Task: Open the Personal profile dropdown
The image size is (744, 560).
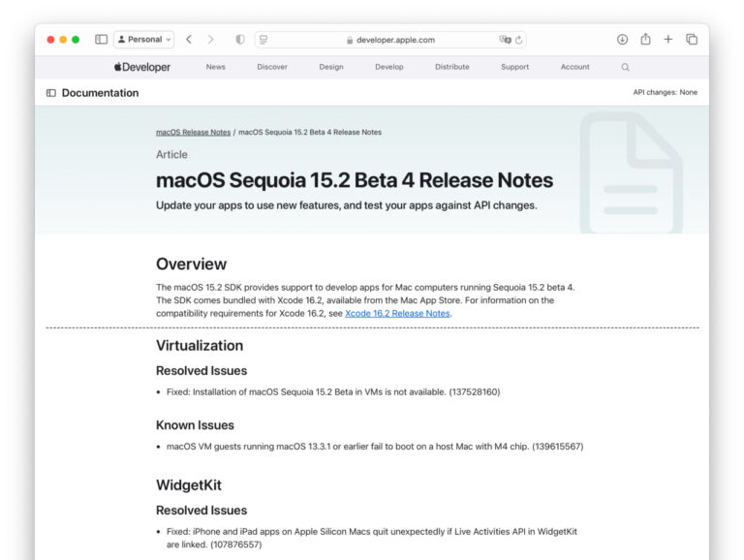Action: [x=144, y=40]
